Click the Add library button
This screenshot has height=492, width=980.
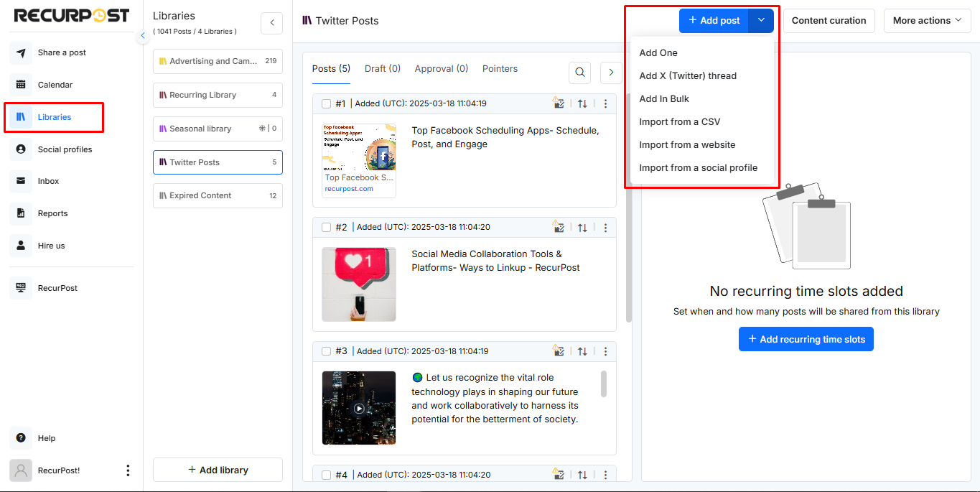coord(218,470)
